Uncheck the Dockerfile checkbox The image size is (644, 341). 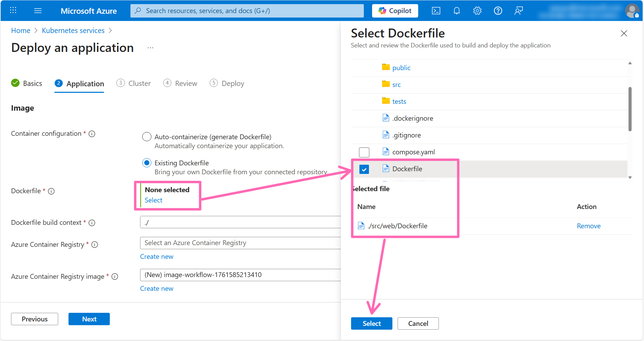364,169
